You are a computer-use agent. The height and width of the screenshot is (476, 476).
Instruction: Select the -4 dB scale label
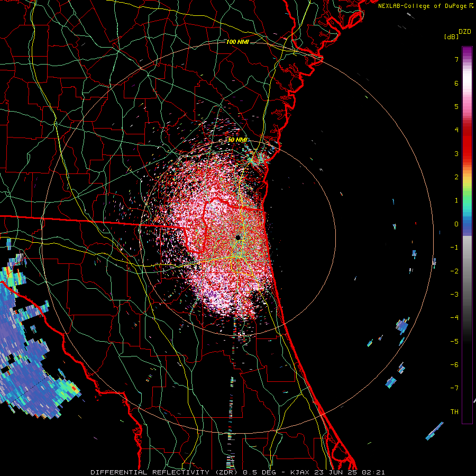(x=454, y=318)
